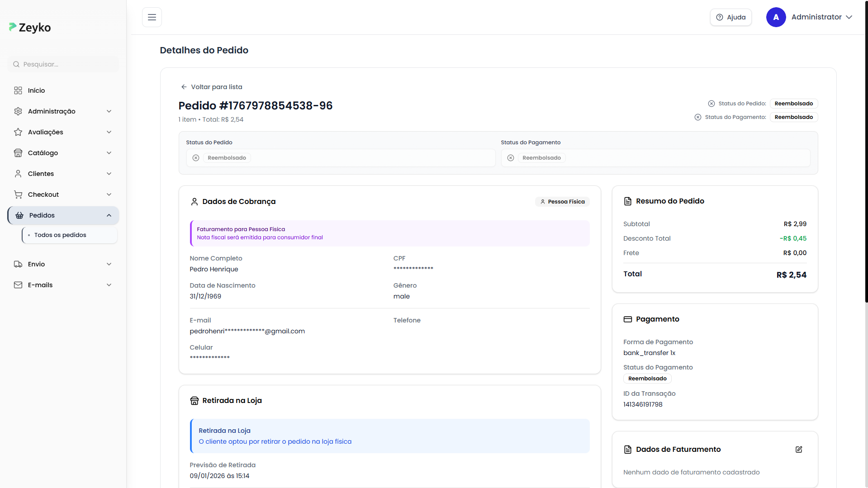
Task: Click the Administrator avatar circle
Action: click(x=776, y=17)
